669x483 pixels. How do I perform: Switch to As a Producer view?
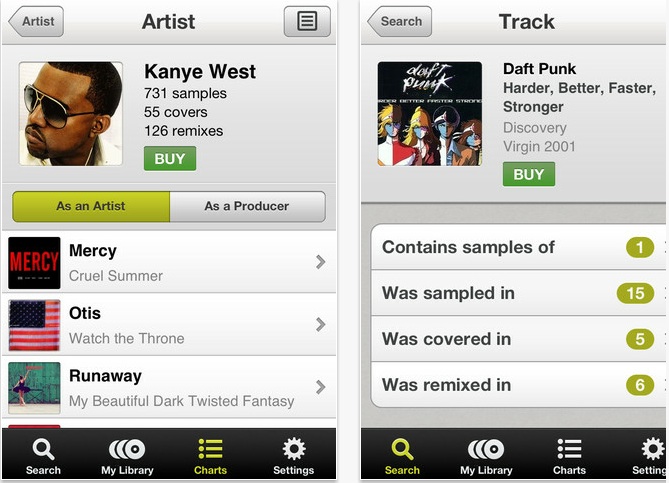[247, 207]
